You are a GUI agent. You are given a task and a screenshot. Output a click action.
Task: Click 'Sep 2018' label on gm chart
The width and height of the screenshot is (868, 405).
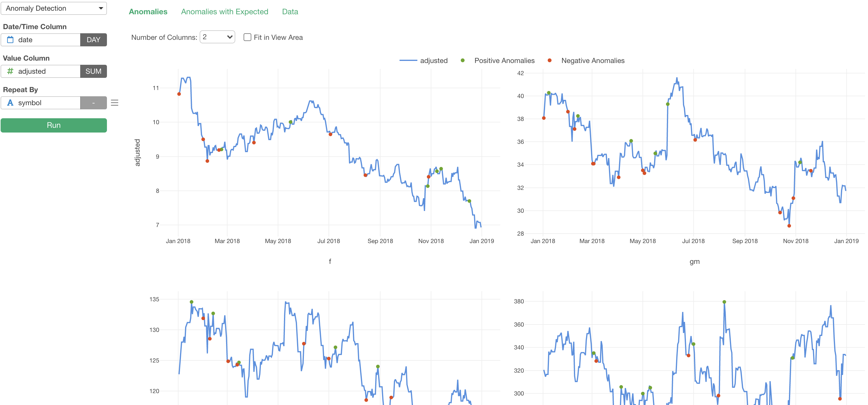tap(745, 241)
